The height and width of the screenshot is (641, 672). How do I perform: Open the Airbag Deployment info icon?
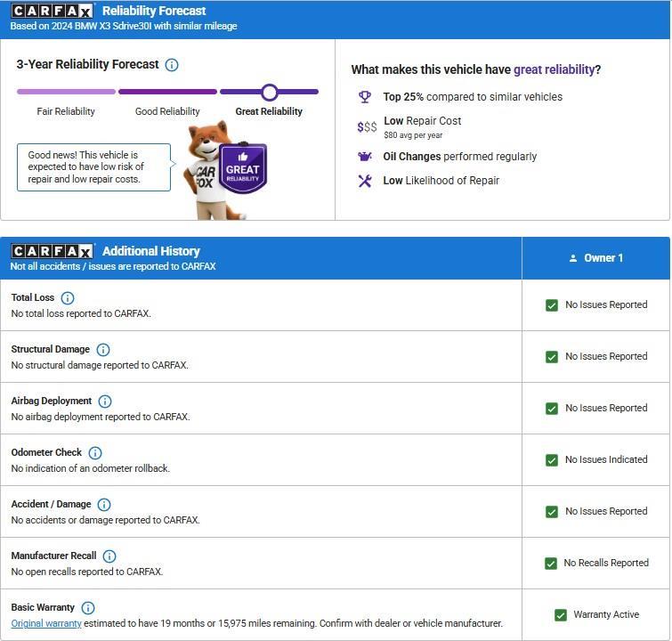pos(105,401)
